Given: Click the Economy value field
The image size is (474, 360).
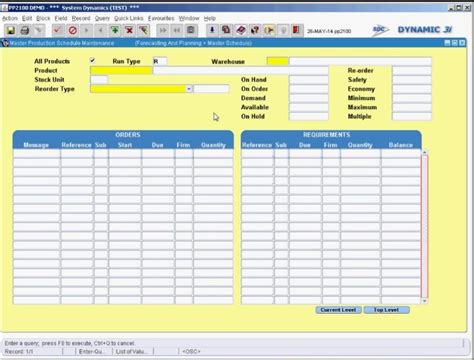Looking at the screenshot, I should click(412, 89).
